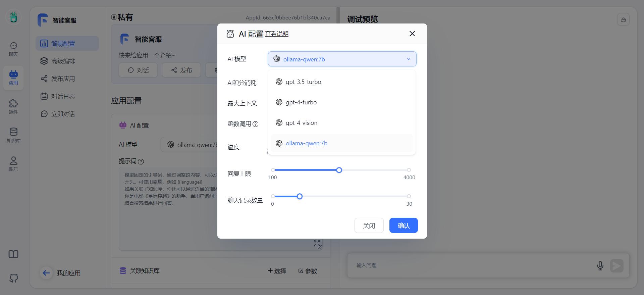The image size is (644, 295).
Task: Open 高级编排 in the side menu
Action: point(63,61)
